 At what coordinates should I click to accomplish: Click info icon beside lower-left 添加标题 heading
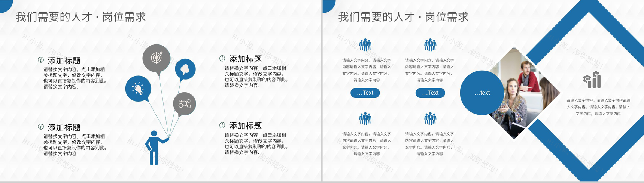click(41, 127)
